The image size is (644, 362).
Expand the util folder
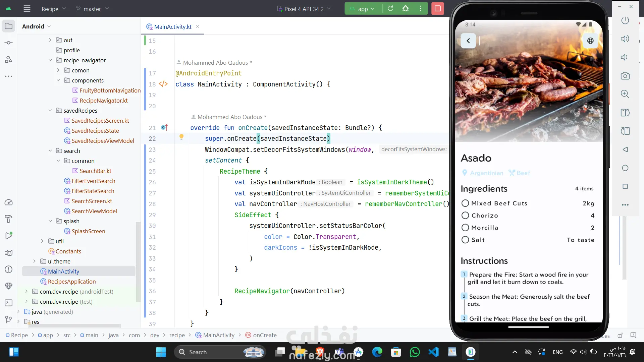(x=42, y=241)
